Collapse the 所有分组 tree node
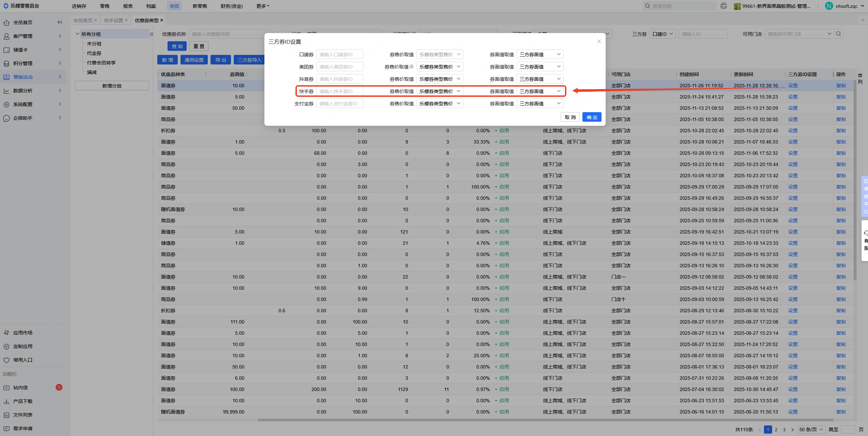Image resolution: width=868 pixels, height=436 pixels. point(77,34)
